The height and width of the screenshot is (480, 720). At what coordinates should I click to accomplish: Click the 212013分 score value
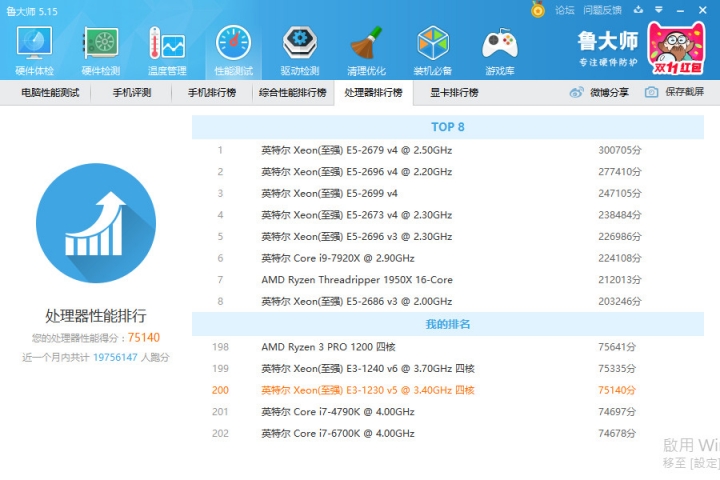point(619,280)
